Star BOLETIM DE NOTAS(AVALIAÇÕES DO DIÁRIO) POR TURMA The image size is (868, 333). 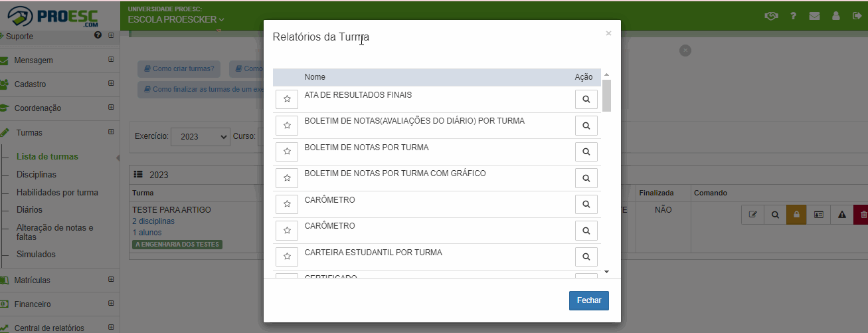click(x=287, y=125)
